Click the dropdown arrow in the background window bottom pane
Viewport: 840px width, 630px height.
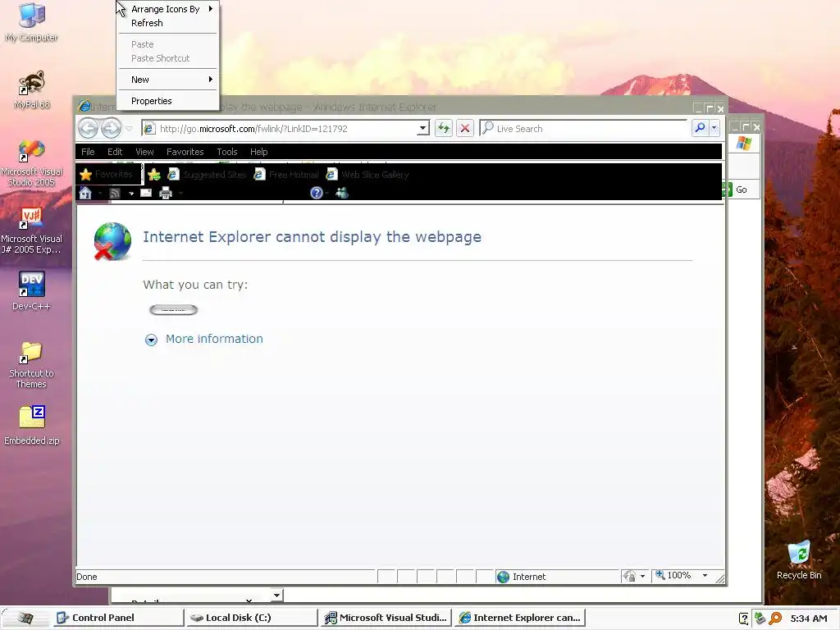tap(276, 595)
